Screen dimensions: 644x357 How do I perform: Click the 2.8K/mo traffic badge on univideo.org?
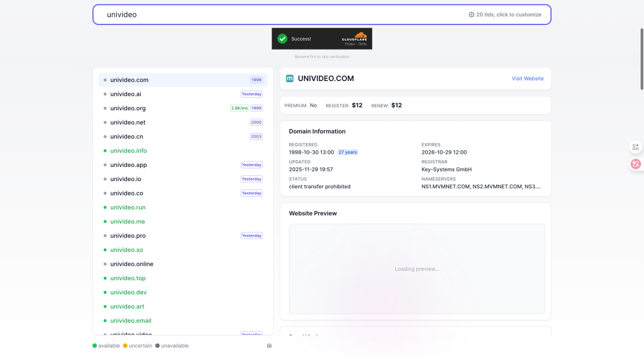(240, 108)
